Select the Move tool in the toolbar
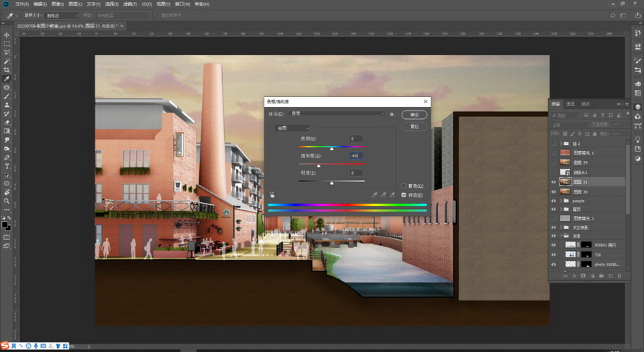This screenshot has height=352, width=644. point(7,35)
